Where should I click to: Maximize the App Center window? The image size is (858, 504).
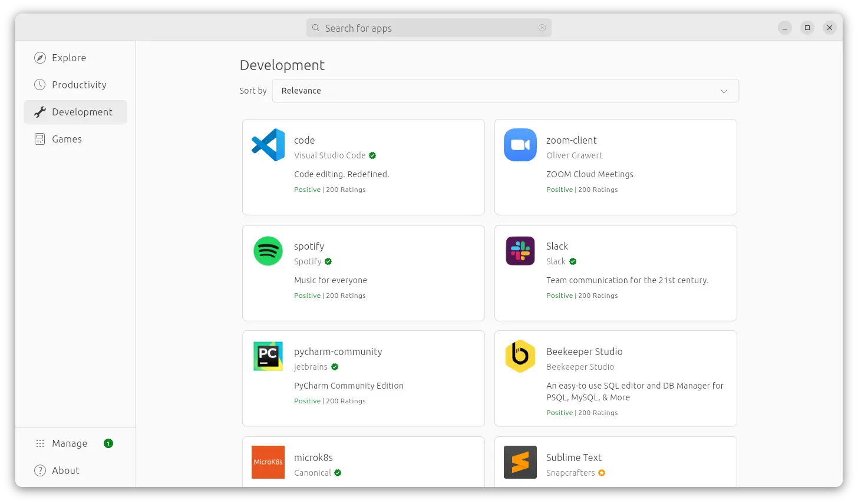point(807,28)
